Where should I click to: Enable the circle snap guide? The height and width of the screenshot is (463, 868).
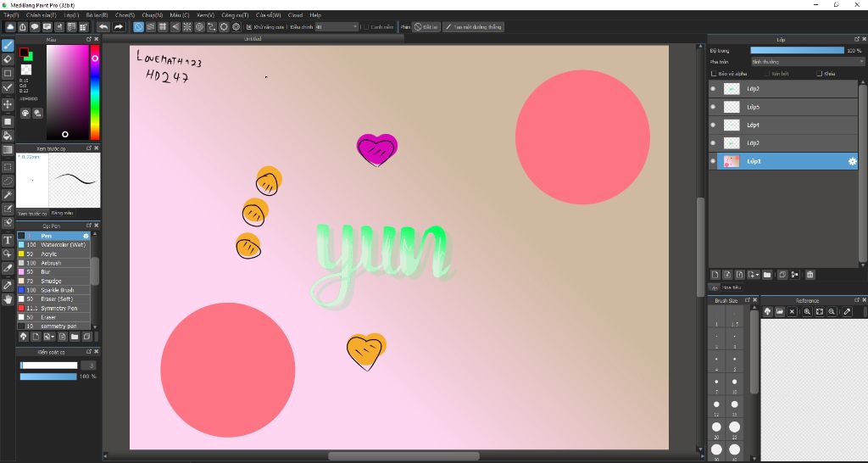pos(199,26)
